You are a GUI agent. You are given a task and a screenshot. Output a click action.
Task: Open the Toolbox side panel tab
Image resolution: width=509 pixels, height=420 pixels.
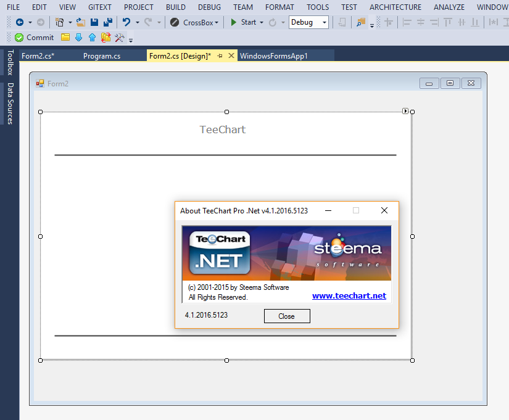(x=10, y=62)
